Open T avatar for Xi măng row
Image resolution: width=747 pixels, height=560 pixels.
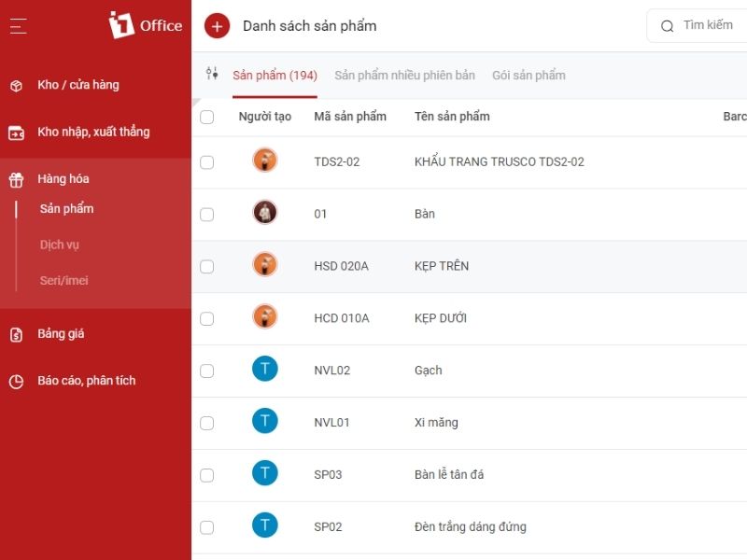[x=265, y=421]
